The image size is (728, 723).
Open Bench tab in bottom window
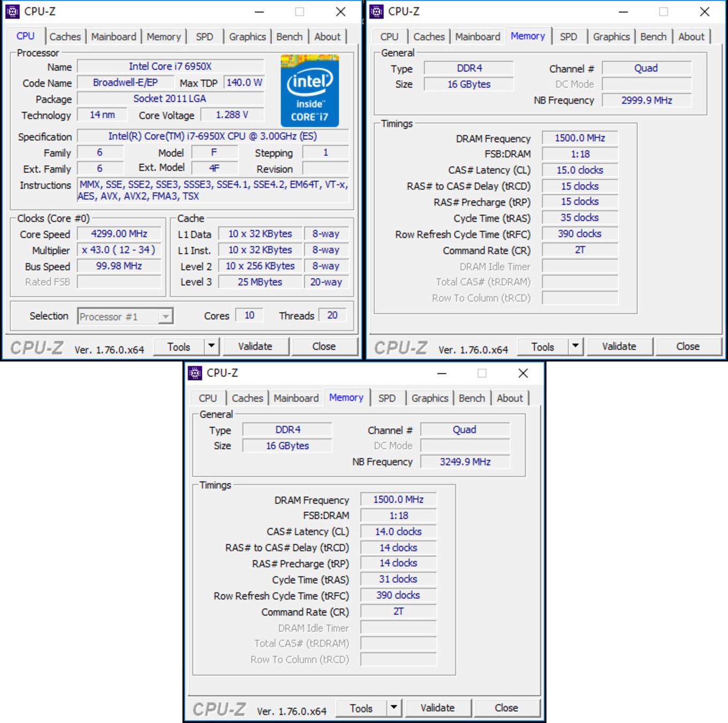472,398
